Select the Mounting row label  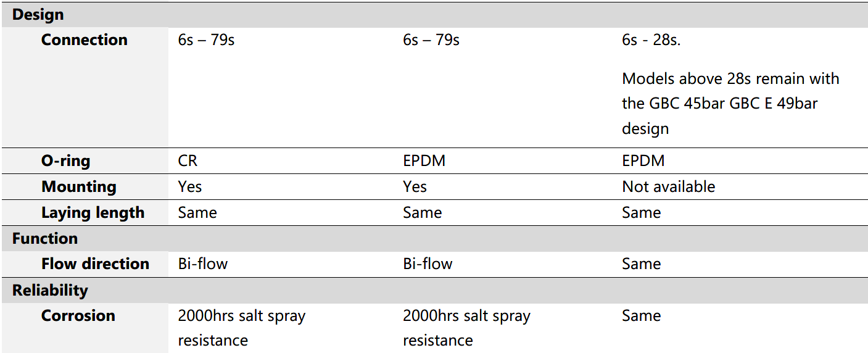coord(78,186)
